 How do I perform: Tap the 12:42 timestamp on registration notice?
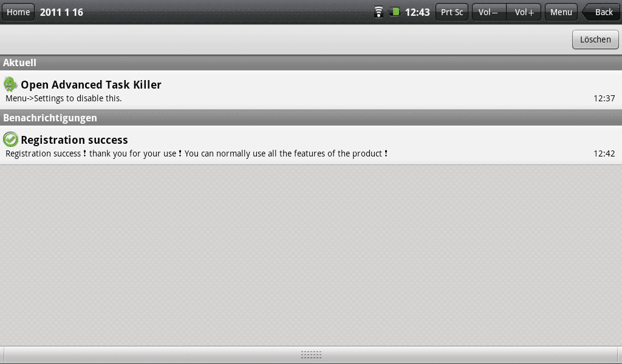pyautogui.click(x=604, y=153)
